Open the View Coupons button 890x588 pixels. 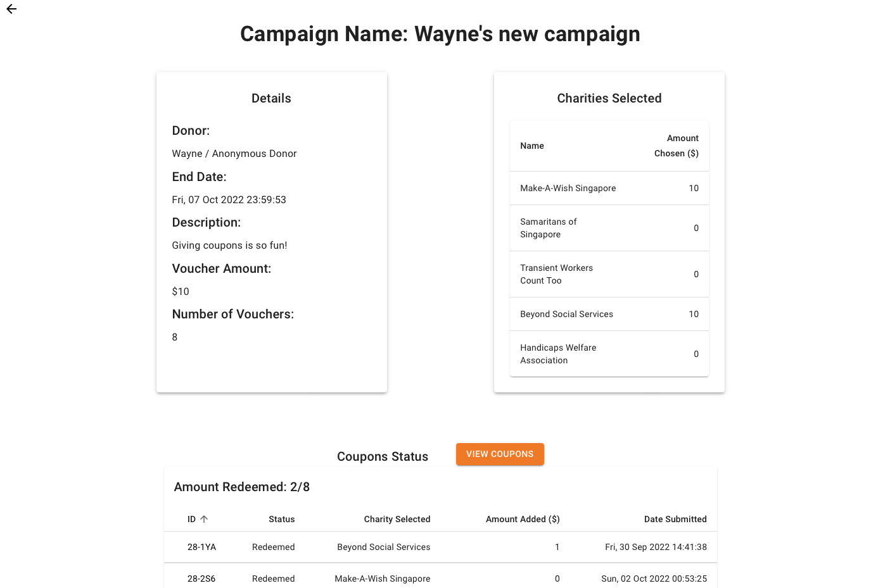point(500,454)
